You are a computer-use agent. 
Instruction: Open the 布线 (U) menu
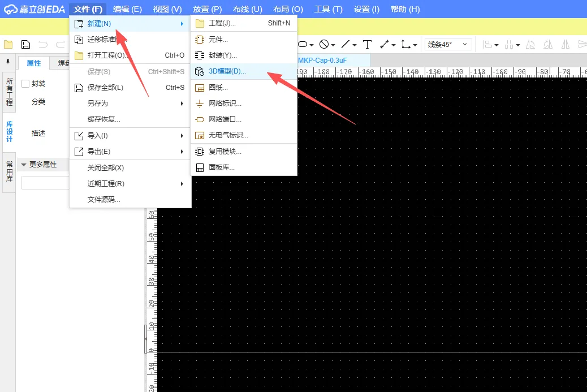(248, 9)
